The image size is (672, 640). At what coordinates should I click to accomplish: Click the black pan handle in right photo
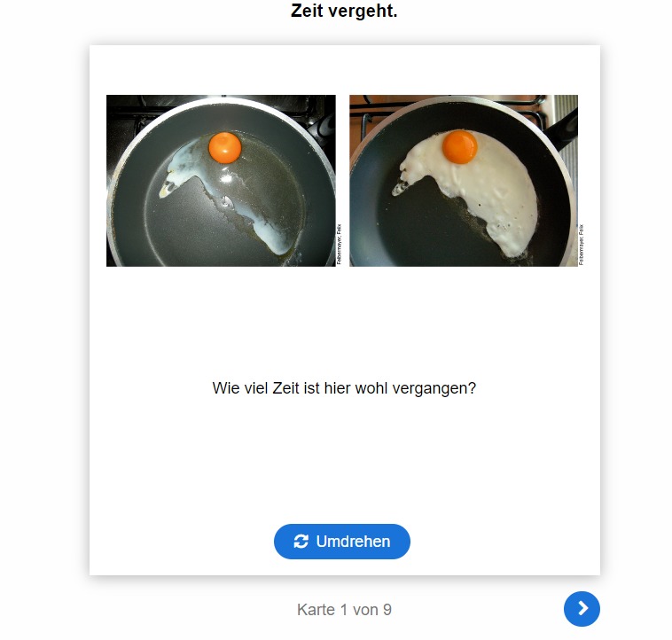[562, 128]
